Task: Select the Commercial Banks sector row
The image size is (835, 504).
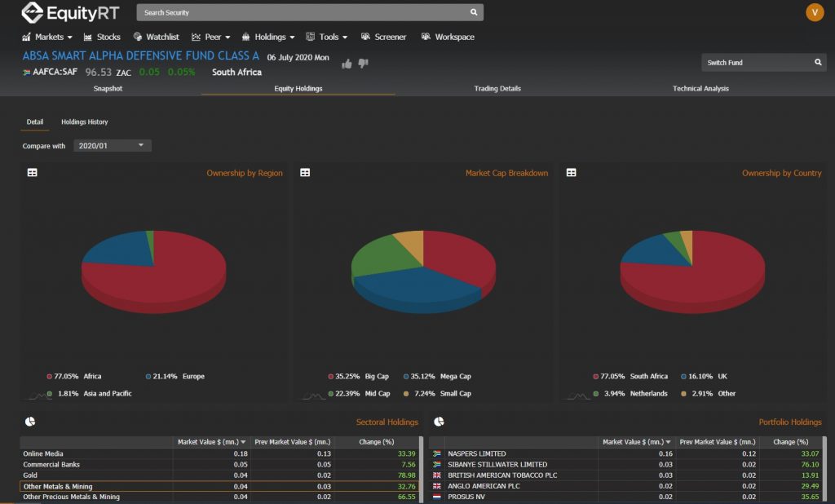Action: click(219, 465)
